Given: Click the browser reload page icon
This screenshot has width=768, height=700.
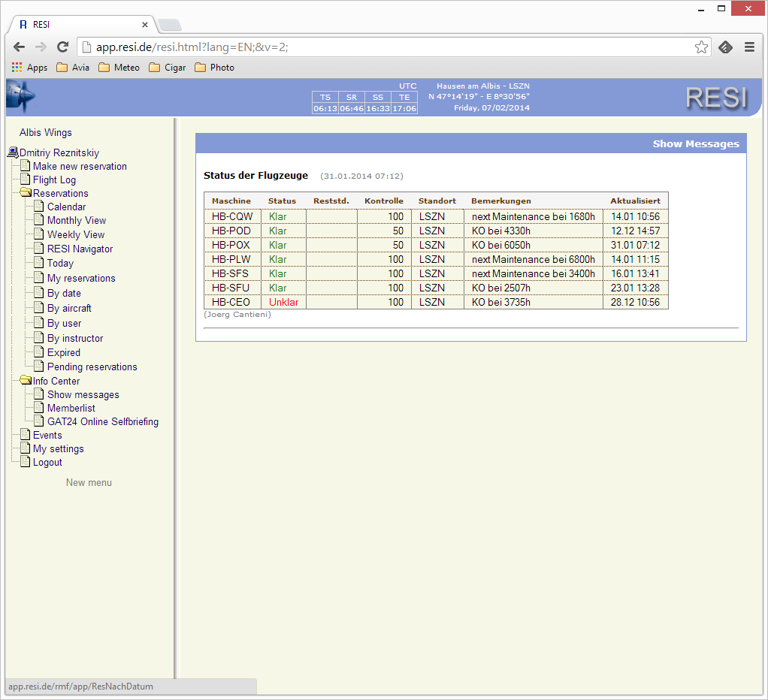Looking at the screenshot, I should [63, 47].
